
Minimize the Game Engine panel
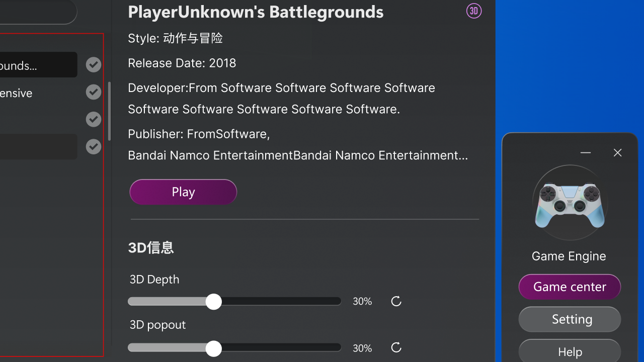[585, 153]
